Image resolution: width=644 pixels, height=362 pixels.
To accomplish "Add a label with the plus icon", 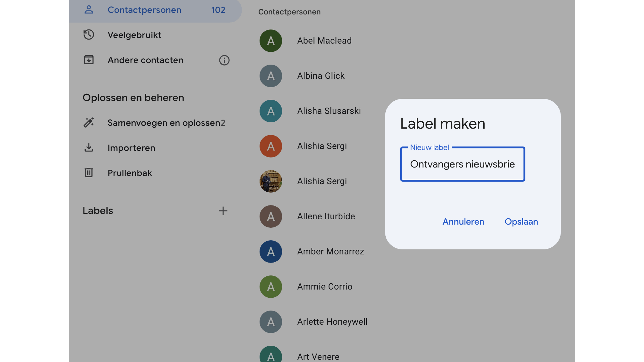I will click(223, 211).
